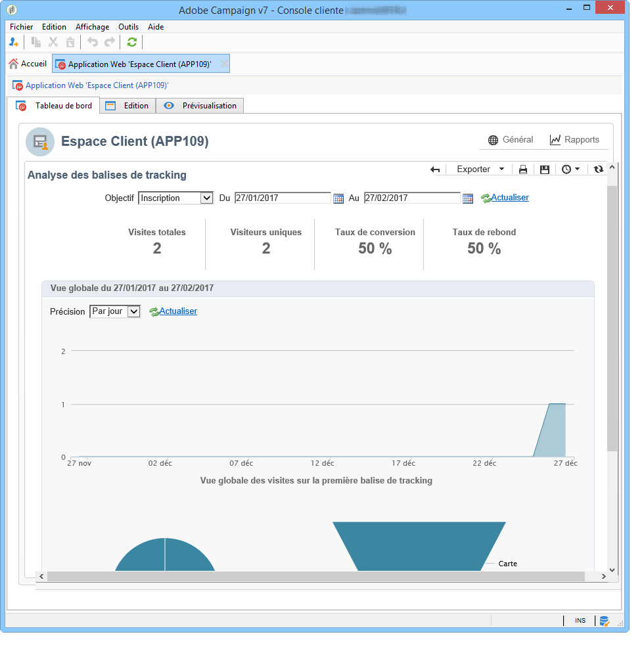Open the Aide menu
644x649 pixels.
tap(156, 27)
